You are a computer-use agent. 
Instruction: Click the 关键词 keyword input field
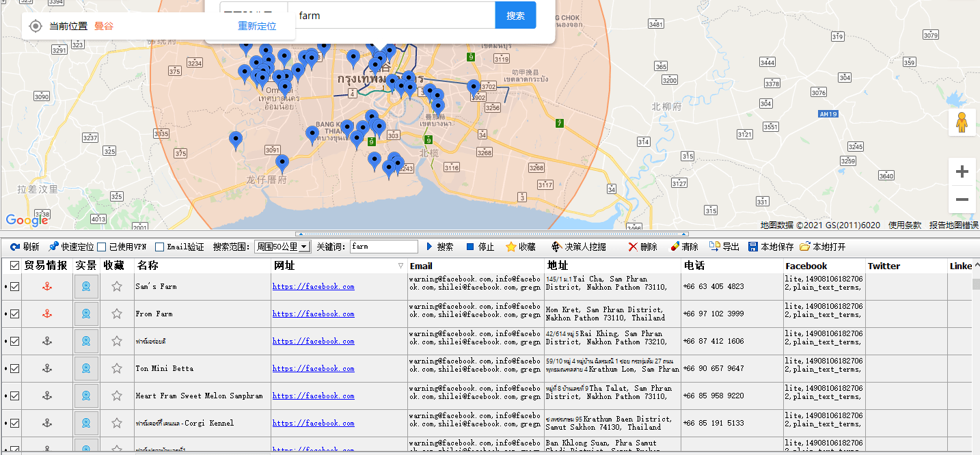pyautogui.click(x=383, y=247)
